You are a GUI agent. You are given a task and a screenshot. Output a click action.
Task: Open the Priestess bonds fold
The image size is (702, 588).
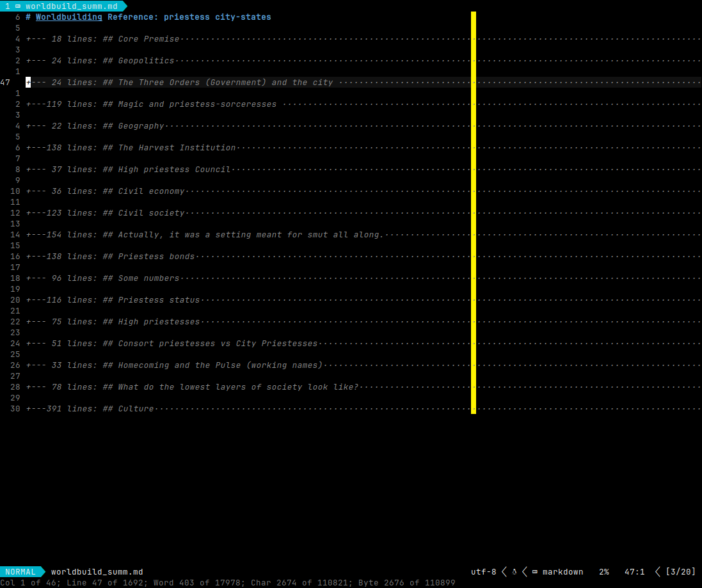pyautogui.click(x=363, y=257)
